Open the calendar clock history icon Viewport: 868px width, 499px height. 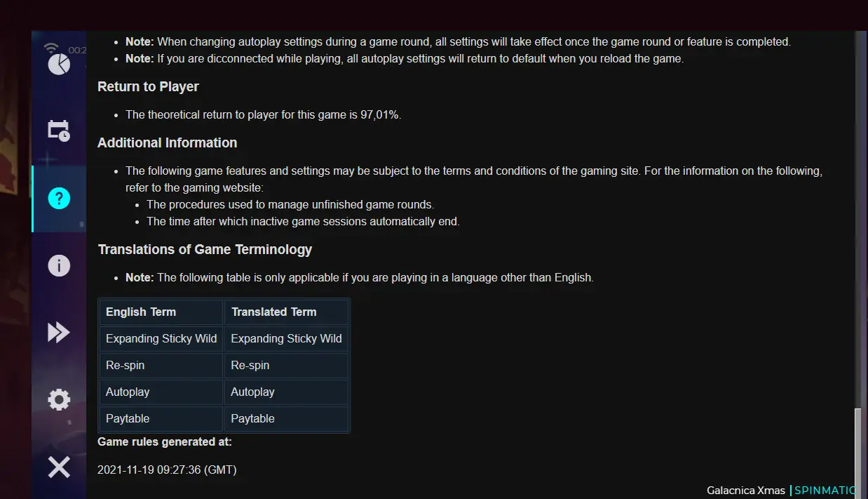(x=59, y=131)
